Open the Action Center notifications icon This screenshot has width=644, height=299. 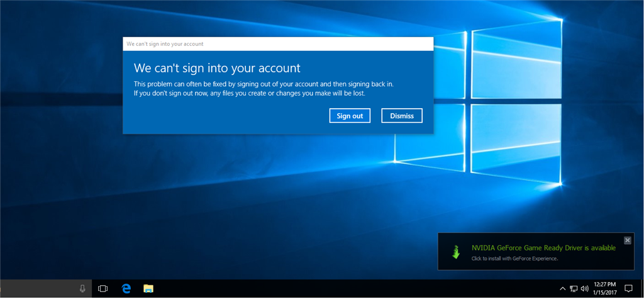pos(628,288)
